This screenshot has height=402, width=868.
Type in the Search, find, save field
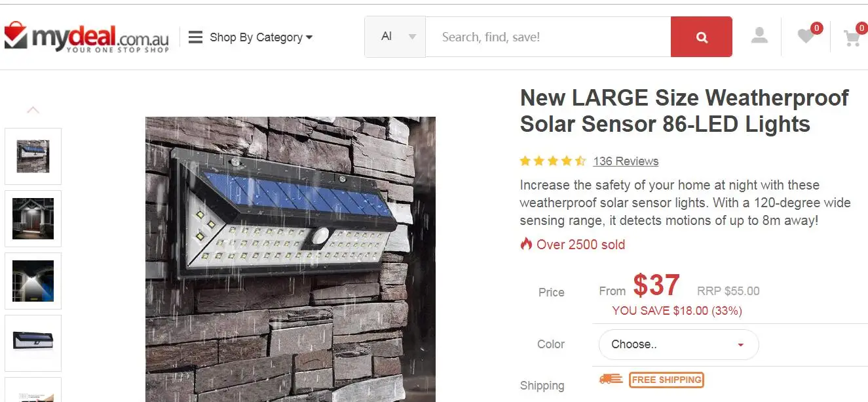click(x=548, y=37)
